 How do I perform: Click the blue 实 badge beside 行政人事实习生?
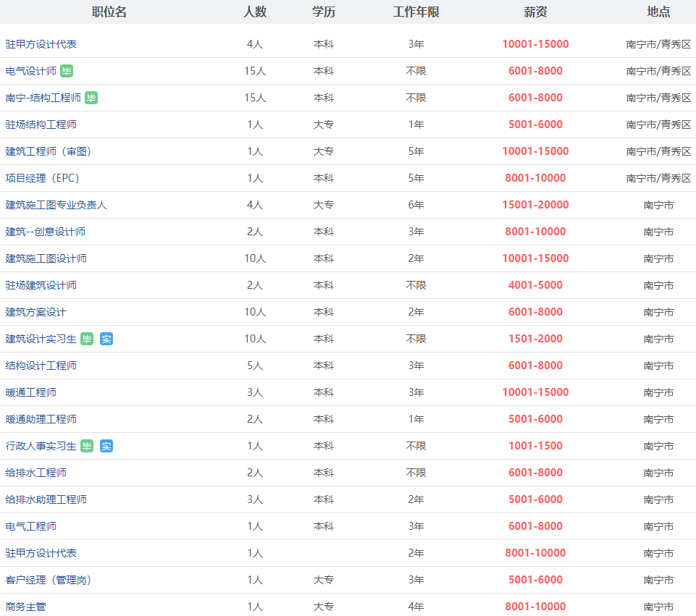pyautogui.click(x=106, y=446)
